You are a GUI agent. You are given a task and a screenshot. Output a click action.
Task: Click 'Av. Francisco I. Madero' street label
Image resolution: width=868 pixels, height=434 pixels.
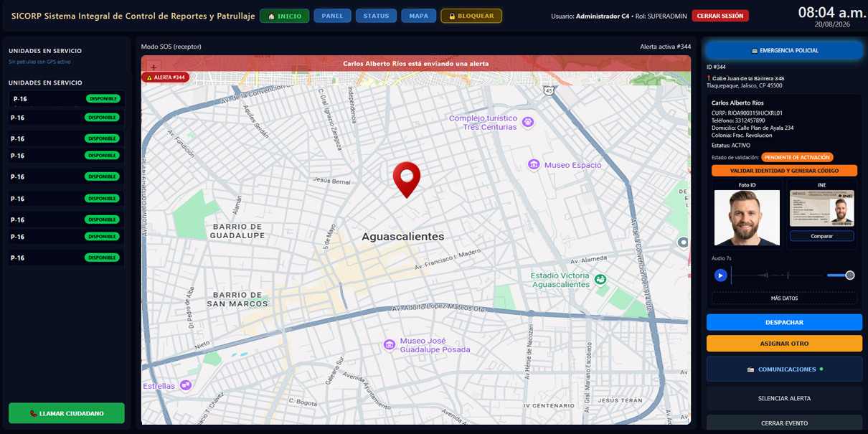click(x=448, y=260)
